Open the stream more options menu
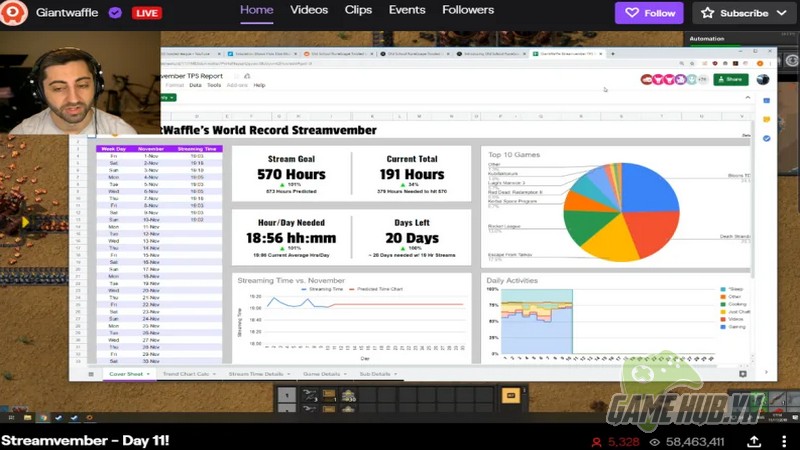The height and width of the screenshot is (450, 800). (x=784, y=441)
